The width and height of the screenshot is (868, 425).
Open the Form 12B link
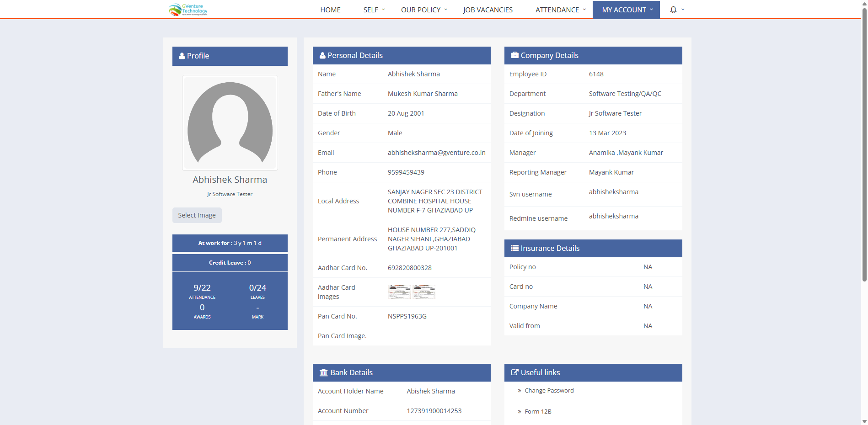pyautogui.click(x=538, y=412)
